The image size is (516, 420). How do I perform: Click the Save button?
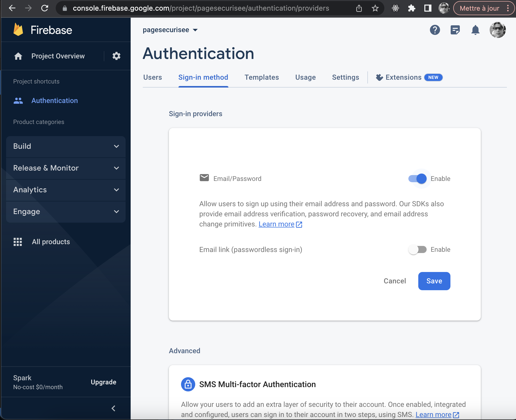pos(434,281)
